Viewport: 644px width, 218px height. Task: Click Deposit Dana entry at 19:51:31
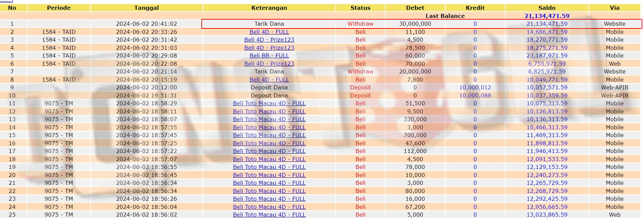click(269, 95)
